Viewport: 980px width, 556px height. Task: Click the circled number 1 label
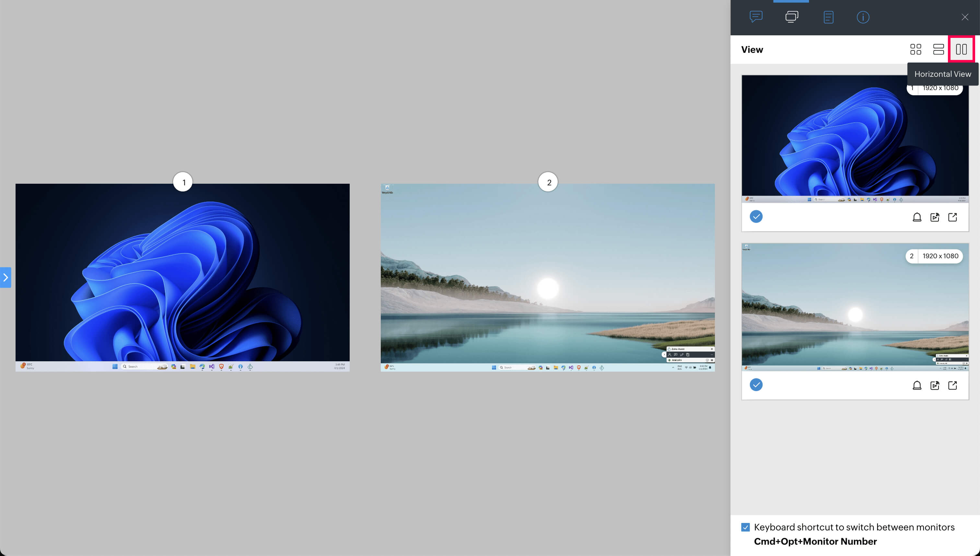coord(182,182)
